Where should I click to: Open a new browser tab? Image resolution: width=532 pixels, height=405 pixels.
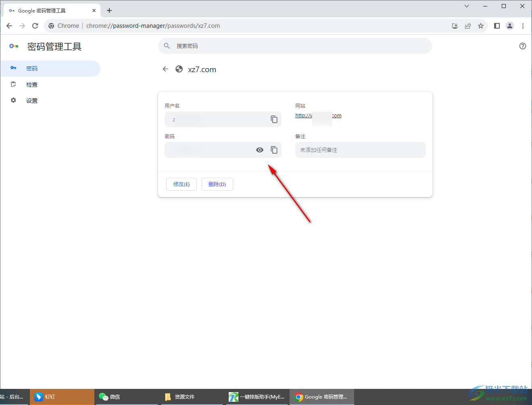[109, 10]
